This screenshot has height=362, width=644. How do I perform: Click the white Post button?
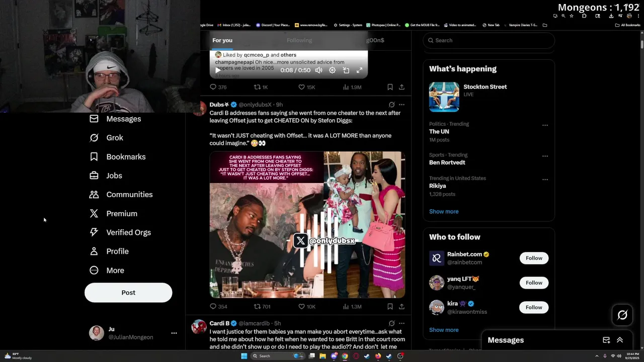128,293
